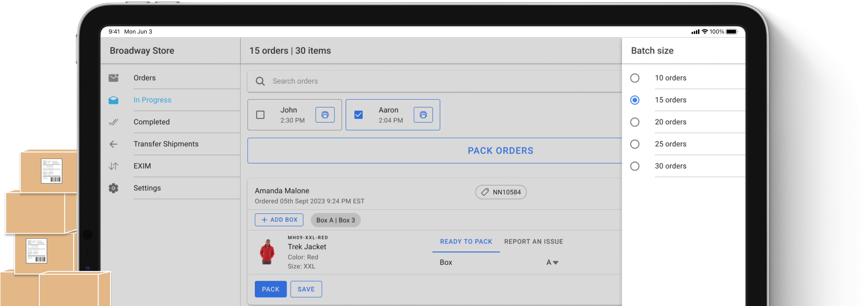The width and height of the screenshot is (868, 306).
Task: Click the Search orders field
Action: click(435, 81)
